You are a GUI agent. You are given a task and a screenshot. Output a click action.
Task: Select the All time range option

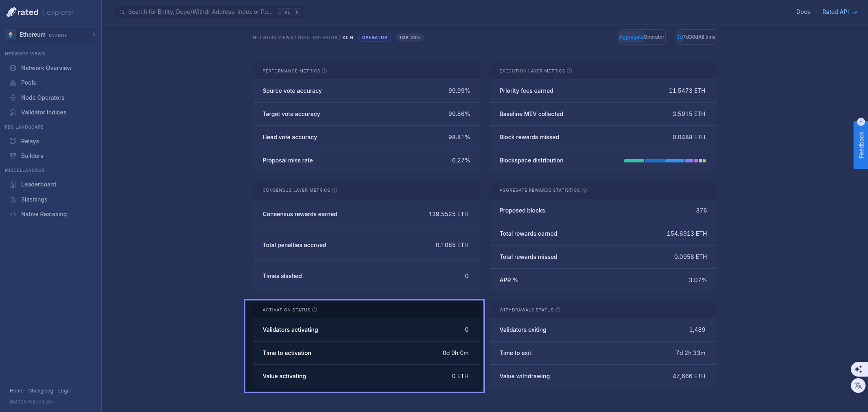pyautogui.click(x=706, y=37)
